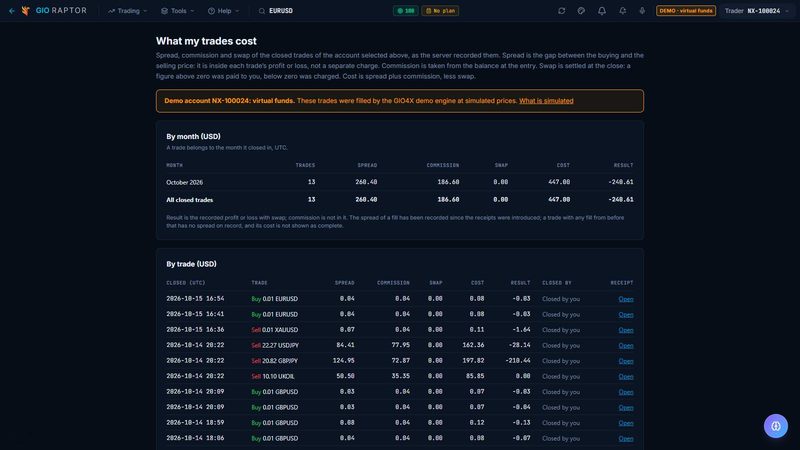
Task: Open receipt for 18:59 GBPUSD trade
Action: tap(626, 423)
